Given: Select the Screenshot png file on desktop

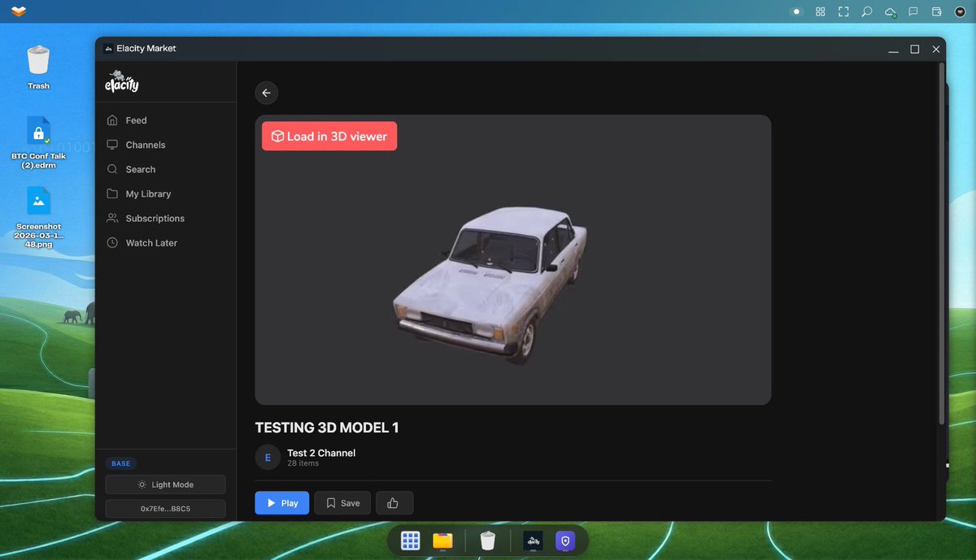Looking at the screenshot, I should (38, 217).
